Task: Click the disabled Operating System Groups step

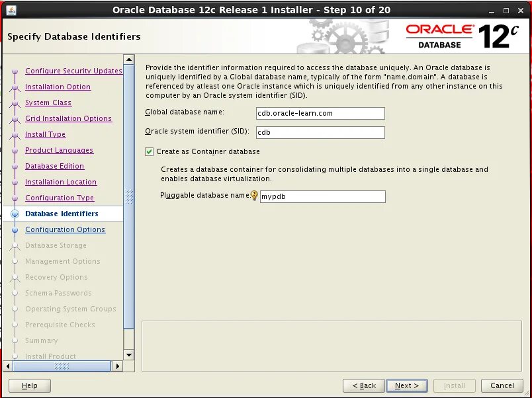Action: click(71, 309)
